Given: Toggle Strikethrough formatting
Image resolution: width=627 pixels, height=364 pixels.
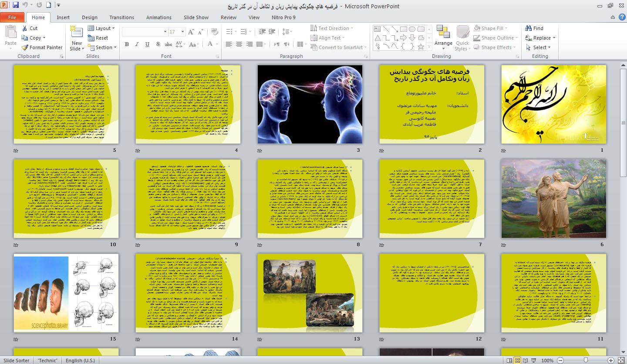Looking at the screenshot, I should tap(169, 44).
